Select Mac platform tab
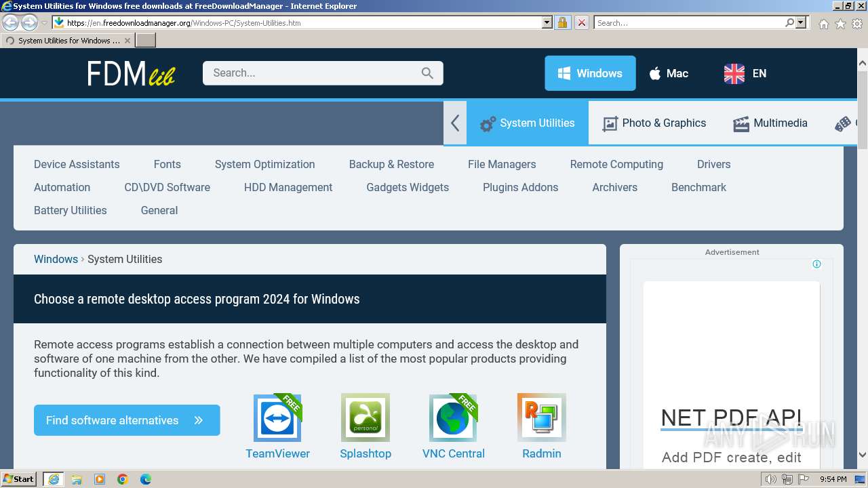 click(x=669, y=73)
